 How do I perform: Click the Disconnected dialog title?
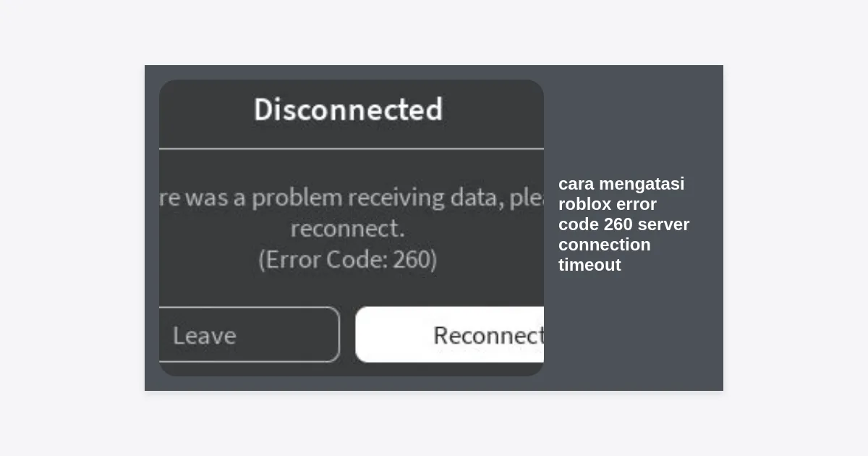[348, 110]
